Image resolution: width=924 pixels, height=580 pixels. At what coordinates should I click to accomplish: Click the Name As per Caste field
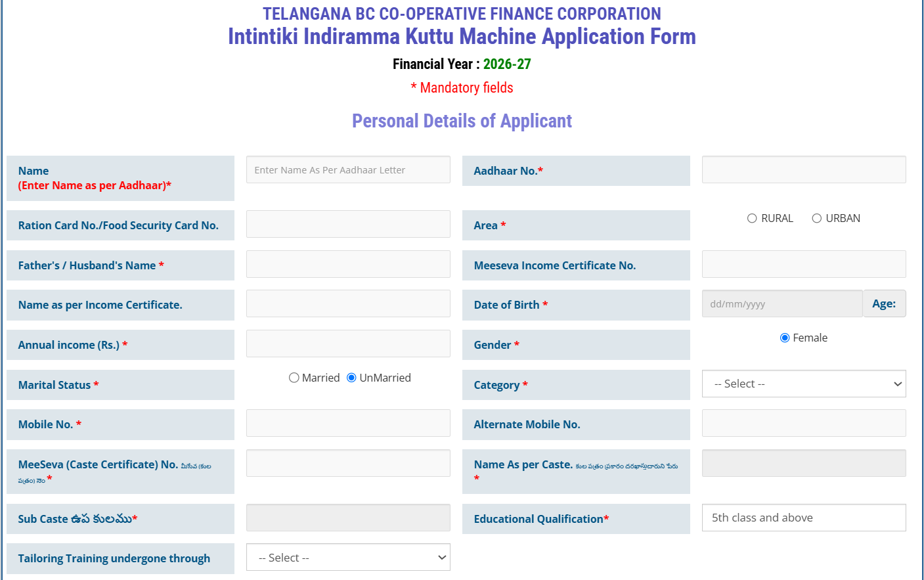tap(804, 463)
